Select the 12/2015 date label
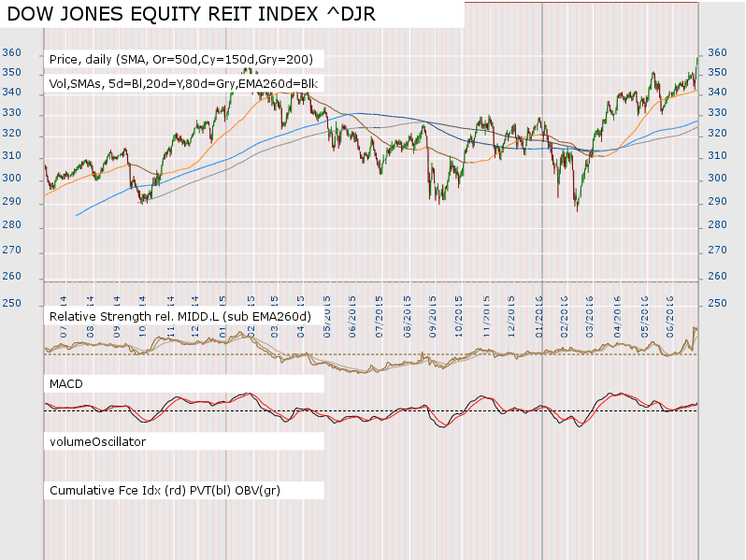Viewport: 746px width, 560px height. click(511, 317)
